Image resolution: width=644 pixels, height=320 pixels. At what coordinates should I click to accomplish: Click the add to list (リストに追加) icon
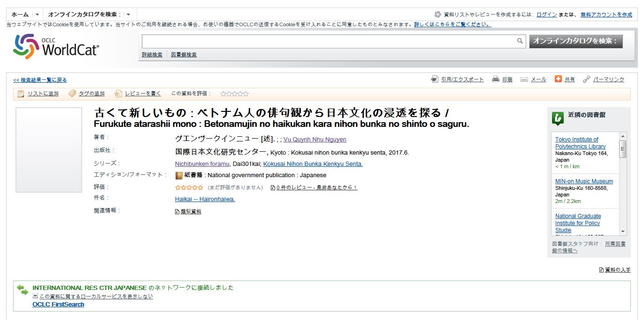click(21, 94)
